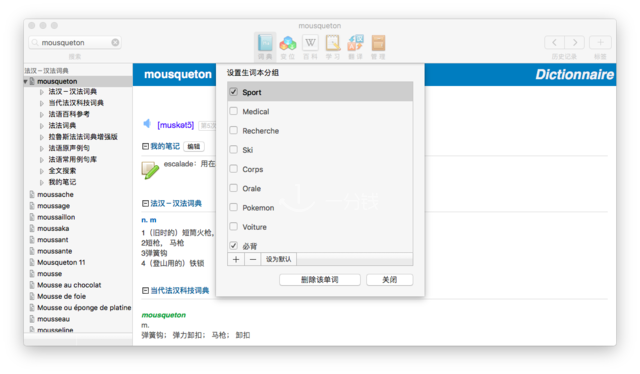Screen dimensions: 640x374
Task: Open the 学习 notepad study icon
Action: click(333, 42)
